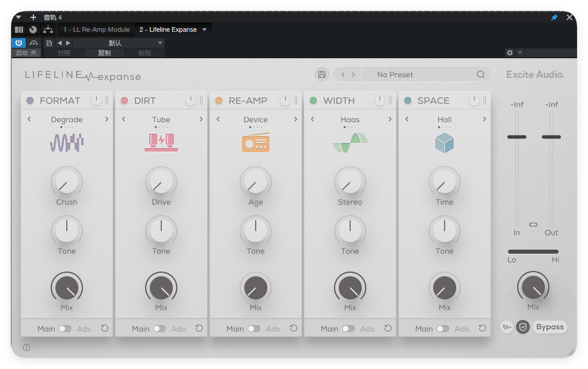The height and width of the screenshot is (369, 588).
Task: Click the waveform icon beside Bypass
Action: pyautogui.click(x=507, y=327)
